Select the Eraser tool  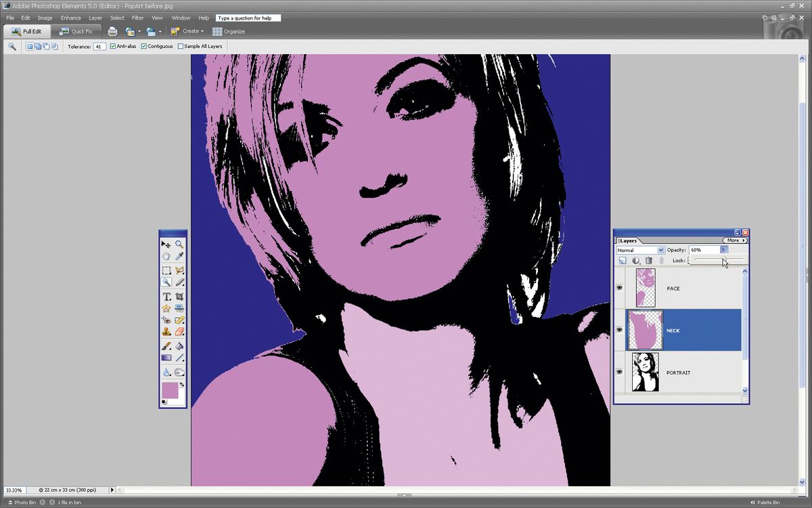coord(179,331)
